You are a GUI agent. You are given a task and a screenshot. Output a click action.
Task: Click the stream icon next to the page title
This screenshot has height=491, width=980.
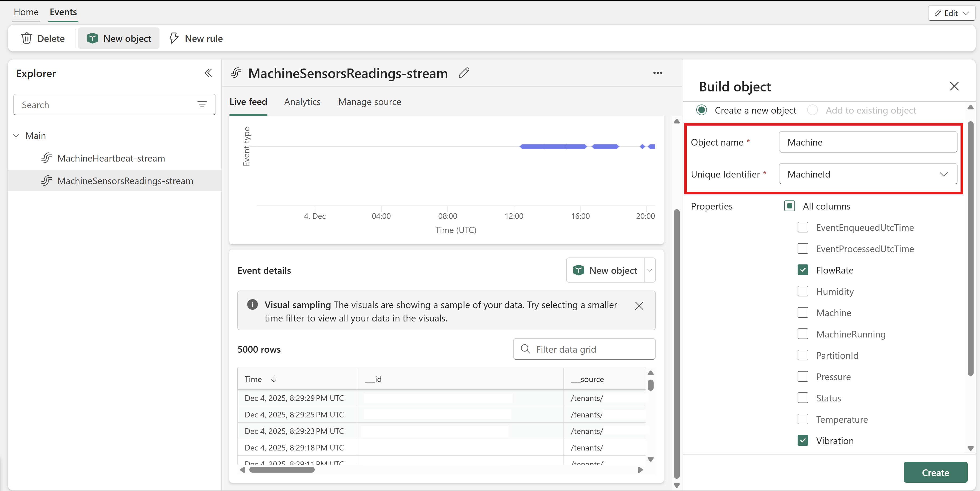click(236, 73)
